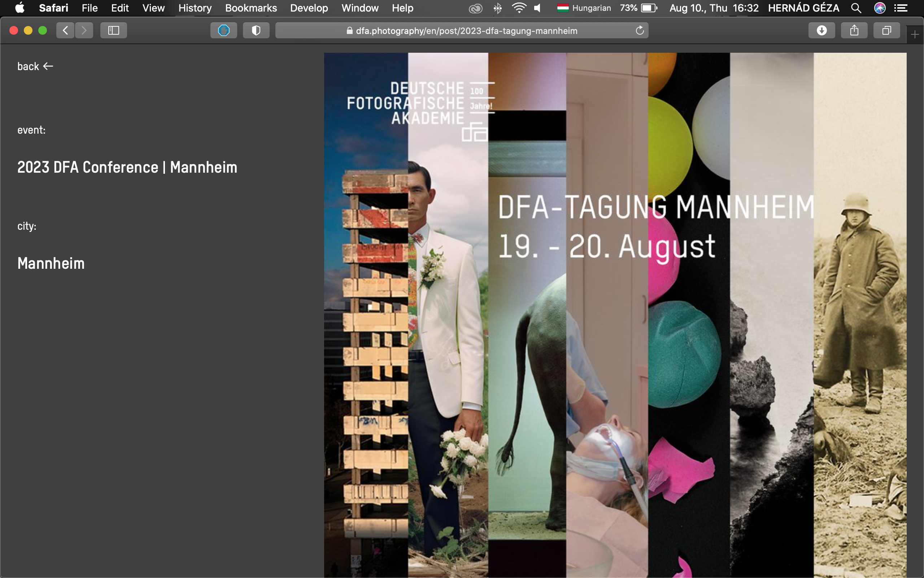This screenshot has width=924, height=578.
Task: Click the 'event:' label
Action: point(31,130)
